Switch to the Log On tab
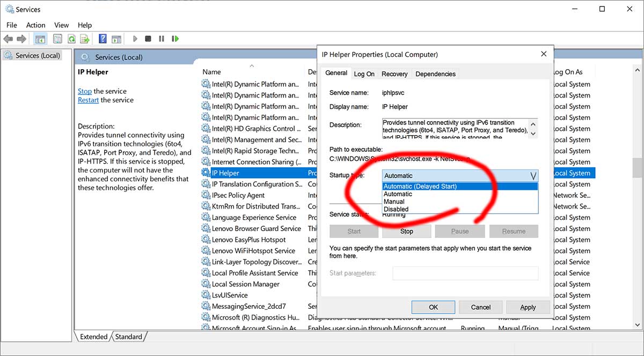 pos(364,74)
